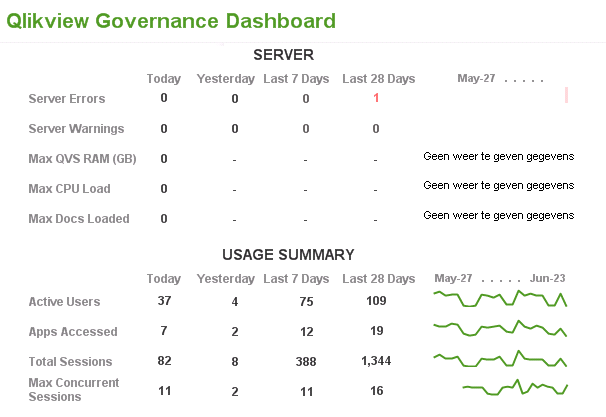Open the Apps Accessed sparkline chart

pyautogui.click(x=500, y=328)
